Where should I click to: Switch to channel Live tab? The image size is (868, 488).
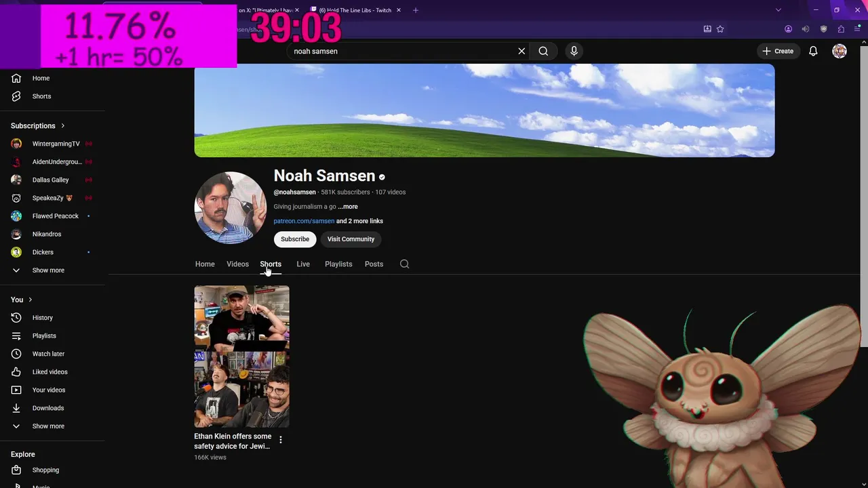[x=303, y=264]
